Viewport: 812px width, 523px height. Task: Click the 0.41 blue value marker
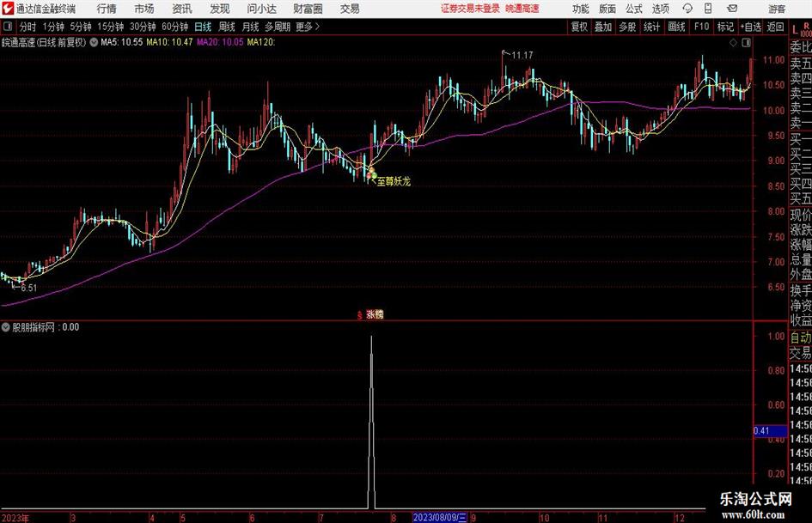[770, 431]
